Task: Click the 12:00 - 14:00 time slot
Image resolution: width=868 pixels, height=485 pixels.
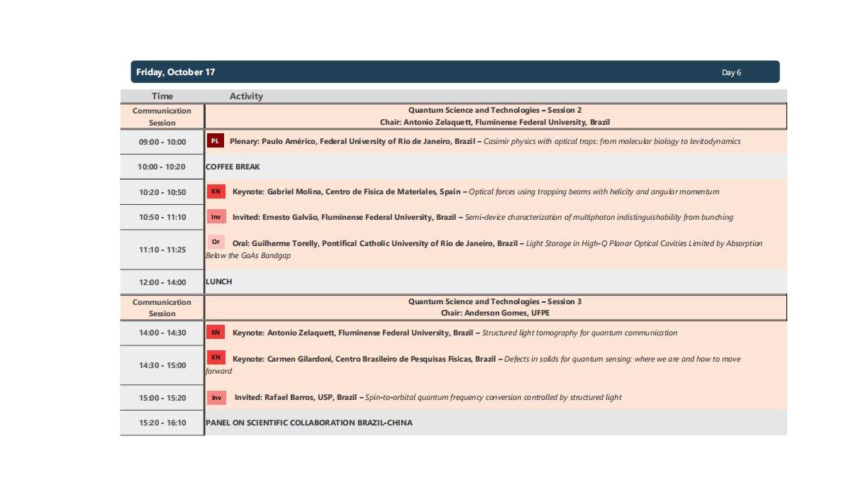Action: coord(162,282)
